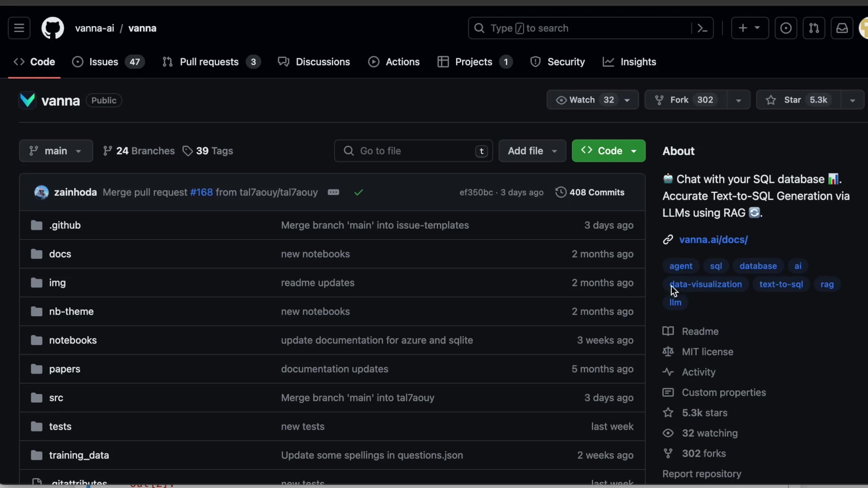
Task: Switch to the Code tab
Action: tap(34, 62)
